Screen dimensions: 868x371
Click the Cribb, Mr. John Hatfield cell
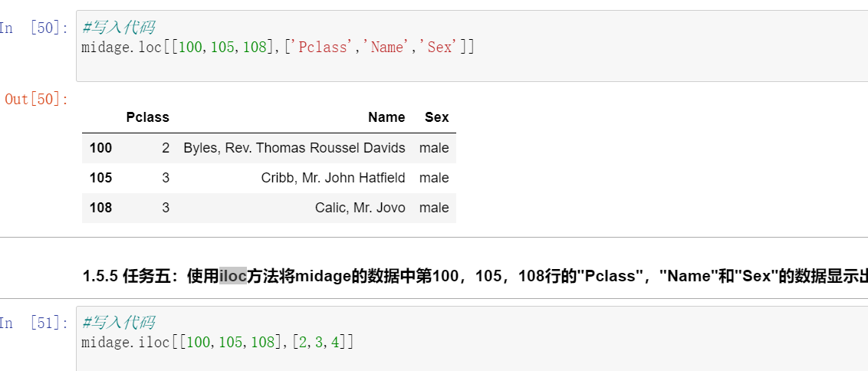click(333, 178)
